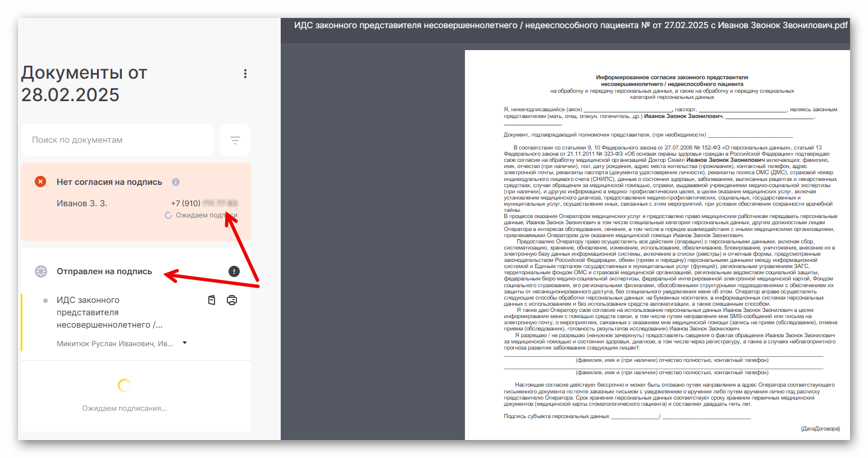Click the phone number starting +7 (910)
868x458 pixels.
tap(204, 203)
